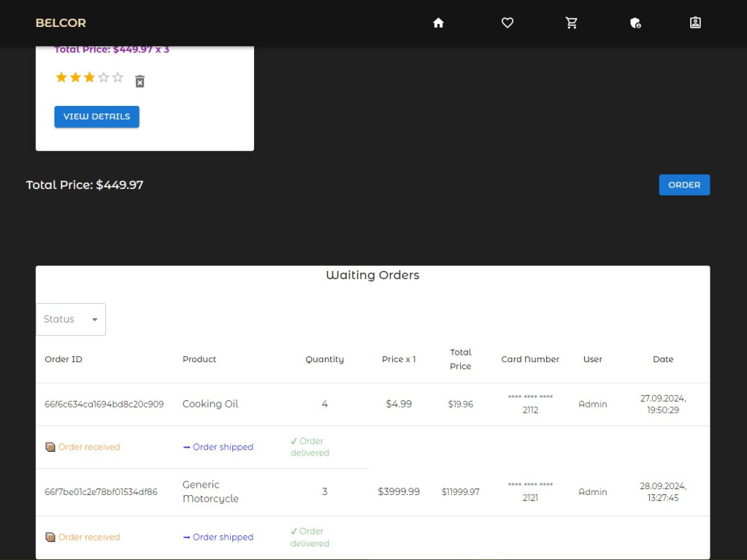Select the Generic Motorcycle product cell

point(211,491)
